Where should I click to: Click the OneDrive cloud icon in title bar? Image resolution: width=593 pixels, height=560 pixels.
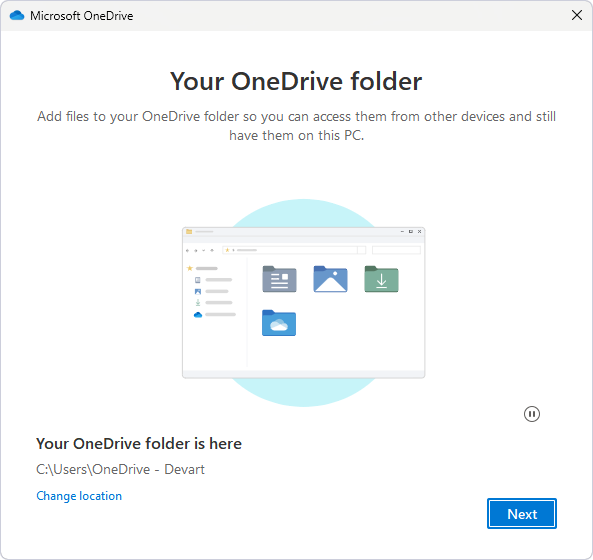point(17,16)
